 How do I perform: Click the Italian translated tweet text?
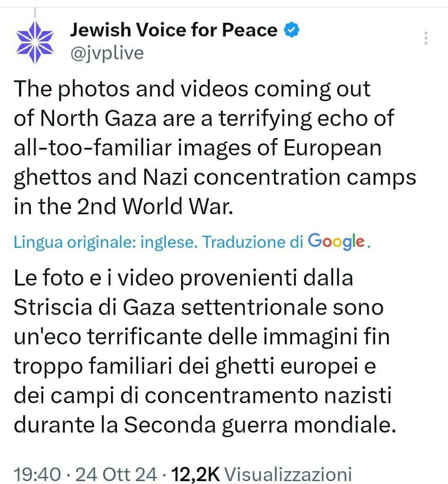tap(205, 351)
